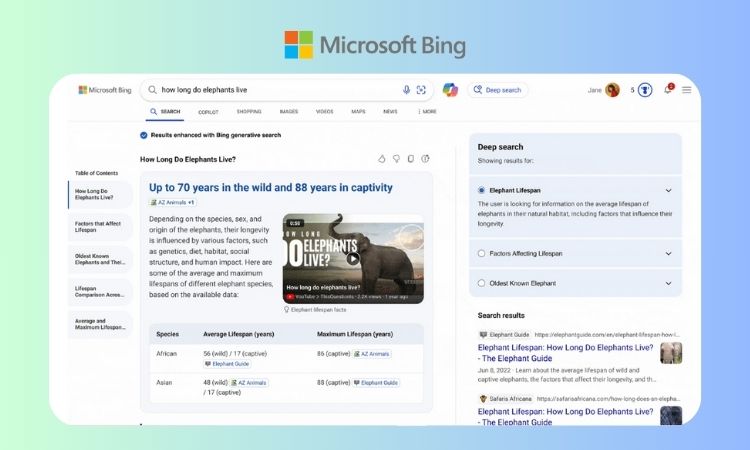This screenshot has height=450, width=750.
Task: Open the Videos tab
Action: click(324, 111)
